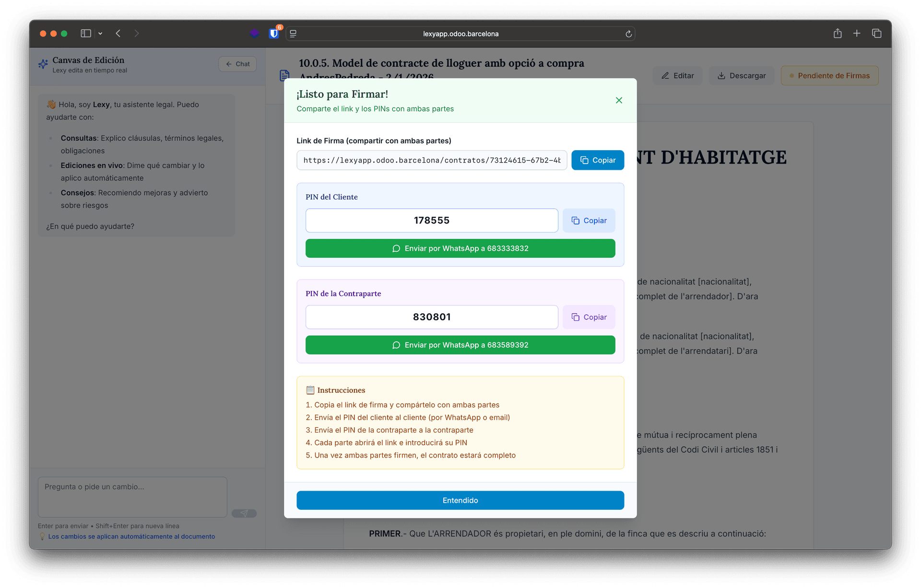The image size is (921, 588).
Task: Click the purple extension icon
Action: point(255,34)
